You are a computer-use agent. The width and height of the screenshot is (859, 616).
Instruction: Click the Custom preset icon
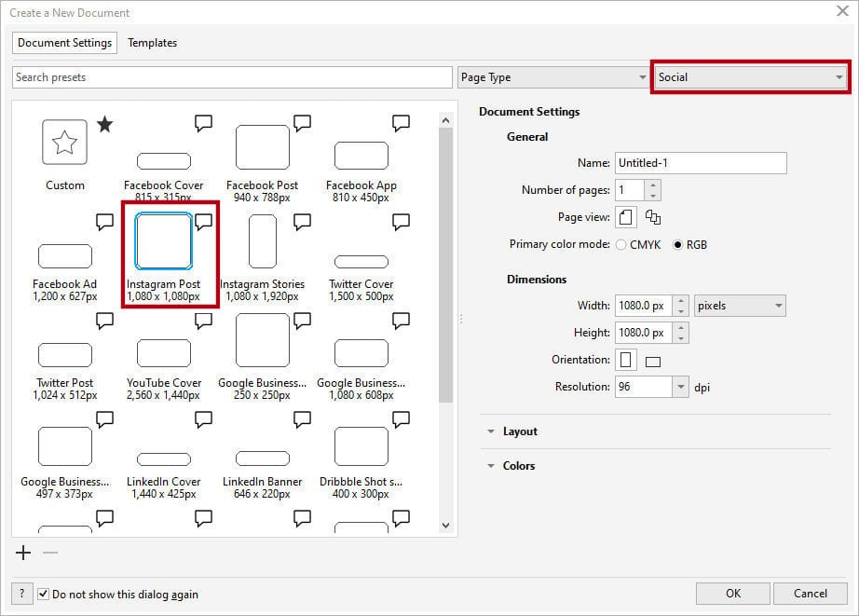[x=64, y=141]
